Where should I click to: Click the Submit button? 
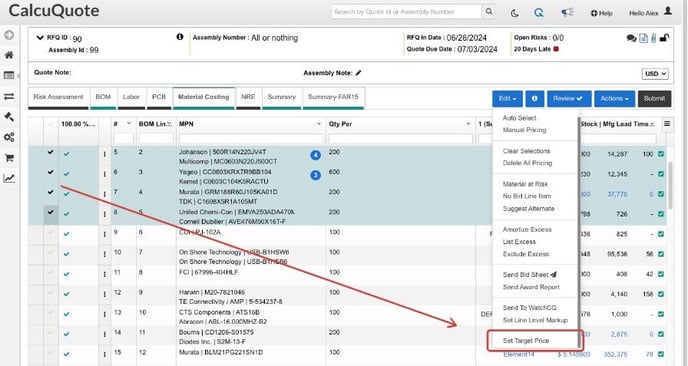click(654, 99)
